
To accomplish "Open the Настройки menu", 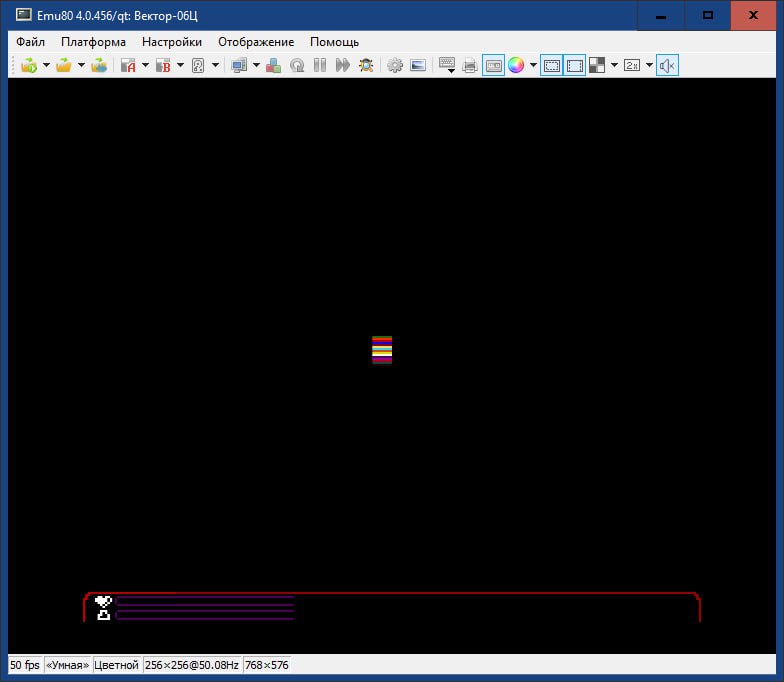I will coord(171,42).
